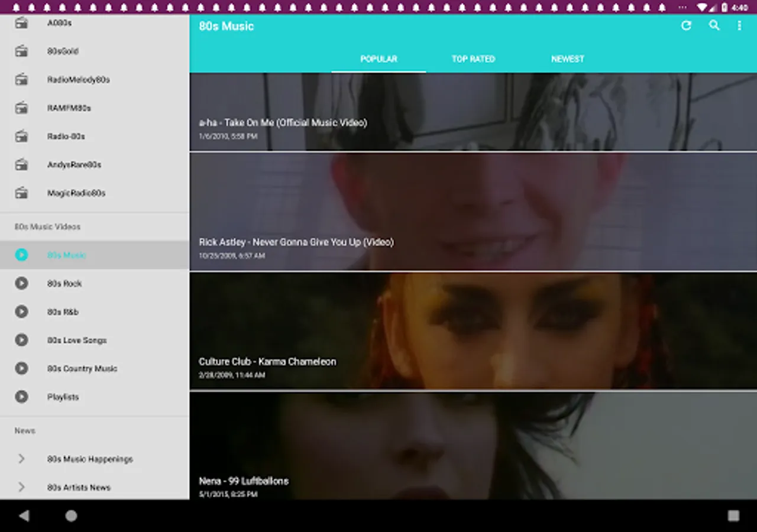Click play icon beside 80s Country Music
Screen dimensions: 757x532
click(x=21, y=368)
